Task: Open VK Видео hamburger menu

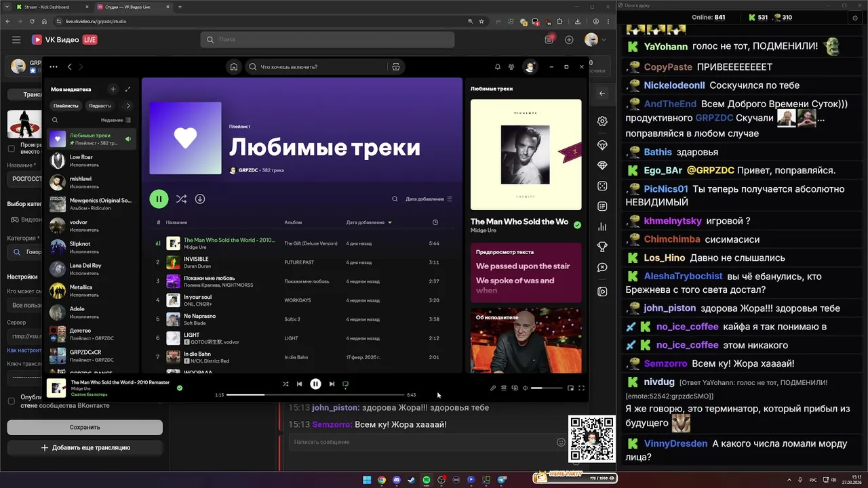Action: click(x=16, y=40)
